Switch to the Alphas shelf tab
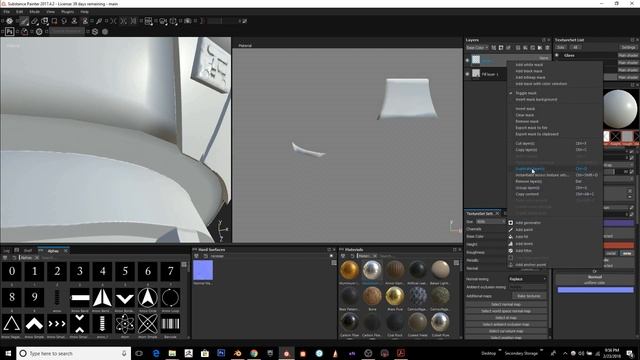The image size is (640, 360). [x=53, y=251]
